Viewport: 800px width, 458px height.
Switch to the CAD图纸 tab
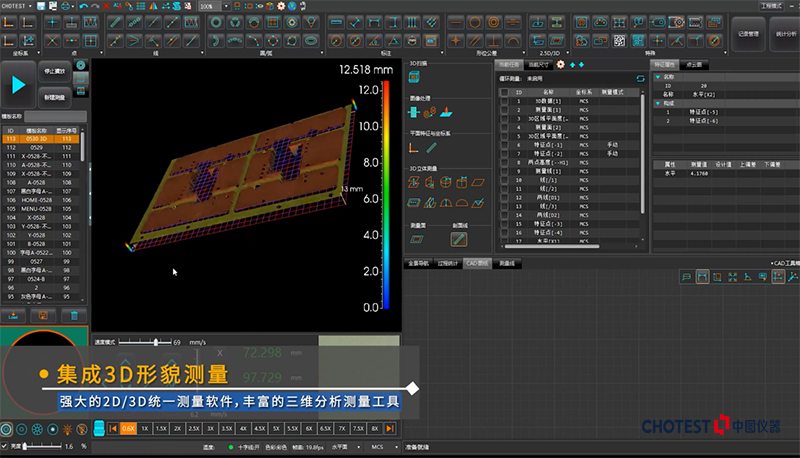477,263
